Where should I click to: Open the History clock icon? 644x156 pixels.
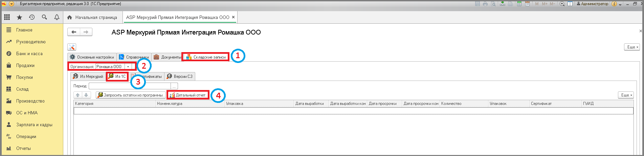(32, 17)
